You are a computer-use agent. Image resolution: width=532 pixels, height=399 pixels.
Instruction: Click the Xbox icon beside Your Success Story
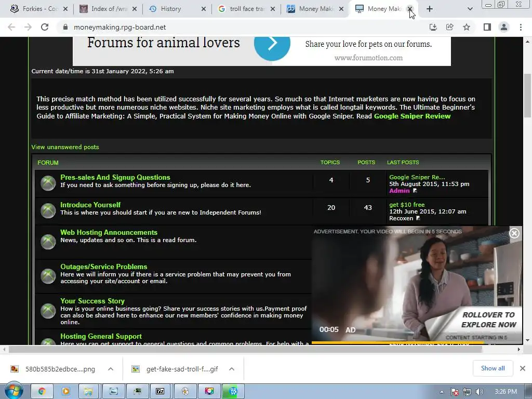click(48, 311)
